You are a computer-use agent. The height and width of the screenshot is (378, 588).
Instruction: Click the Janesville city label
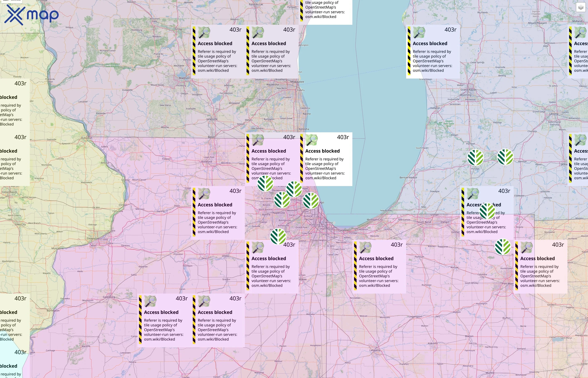[212, 119]
